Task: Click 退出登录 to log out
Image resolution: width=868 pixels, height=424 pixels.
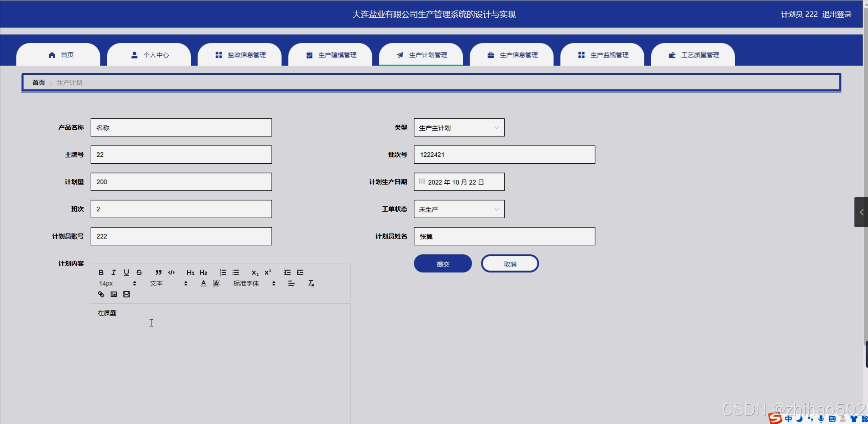Action: pyautogui.click(x=837, y=14)
